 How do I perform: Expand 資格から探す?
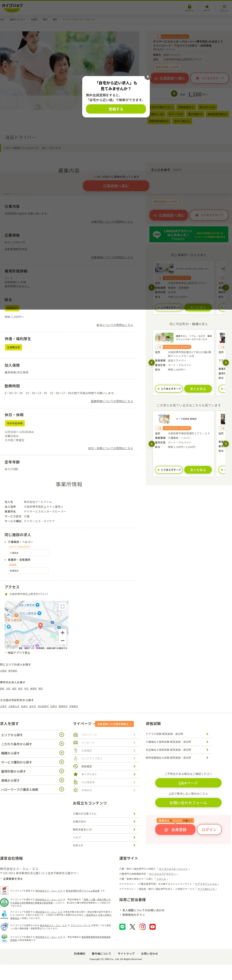coord(33,780)
